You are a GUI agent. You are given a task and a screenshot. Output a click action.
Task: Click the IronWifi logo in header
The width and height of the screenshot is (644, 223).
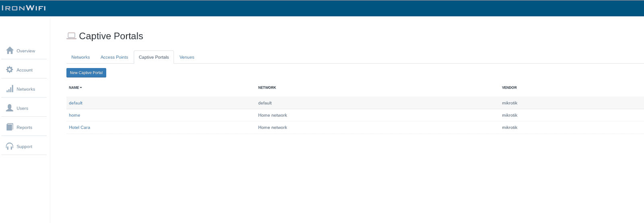[x=24, y=8]
